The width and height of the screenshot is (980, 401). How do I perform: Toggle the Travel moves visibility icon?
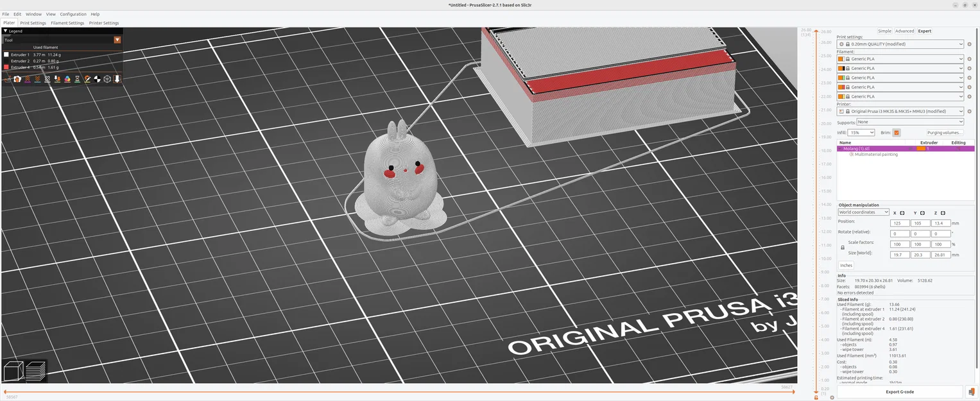click(x=8, y=79)
